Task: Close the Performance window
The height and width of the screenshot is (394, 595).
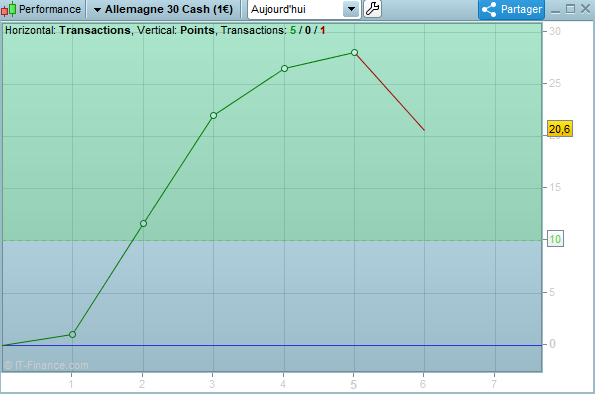Action: [585, 9]
